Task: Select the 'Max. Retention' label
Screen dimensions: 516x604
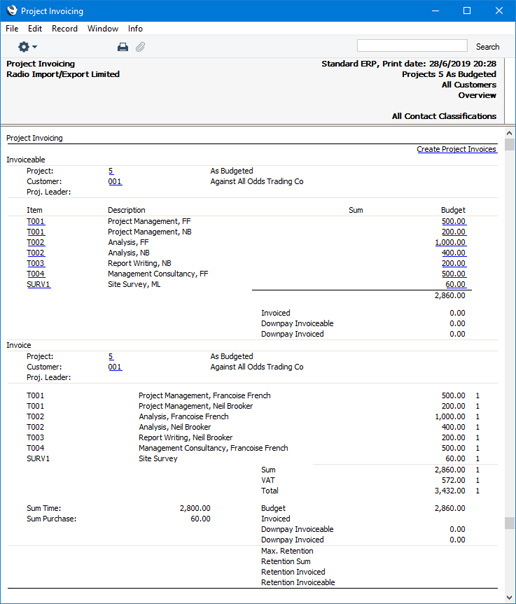Action: coord(287,551)
